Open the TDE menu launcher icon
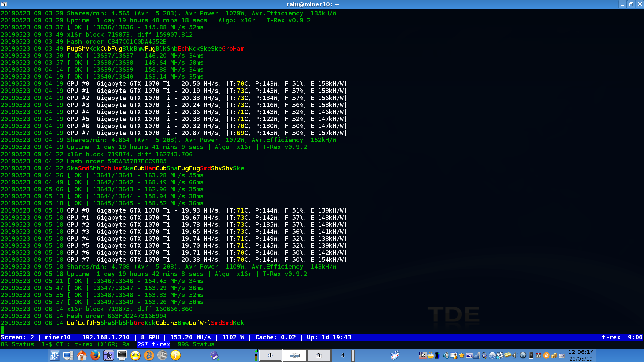This screenshot has height=362, width=644. point(55,355)
